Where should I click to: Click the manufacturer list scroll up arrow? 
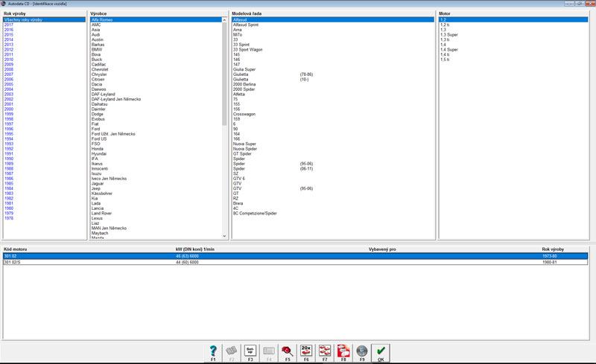coord(224,20)
